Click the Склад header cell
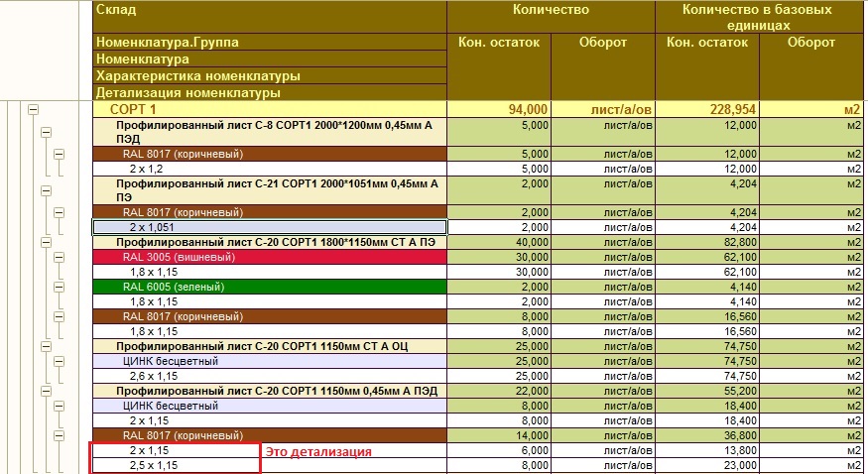The height and width of the screenshot is (474, 868). (268, 10)
